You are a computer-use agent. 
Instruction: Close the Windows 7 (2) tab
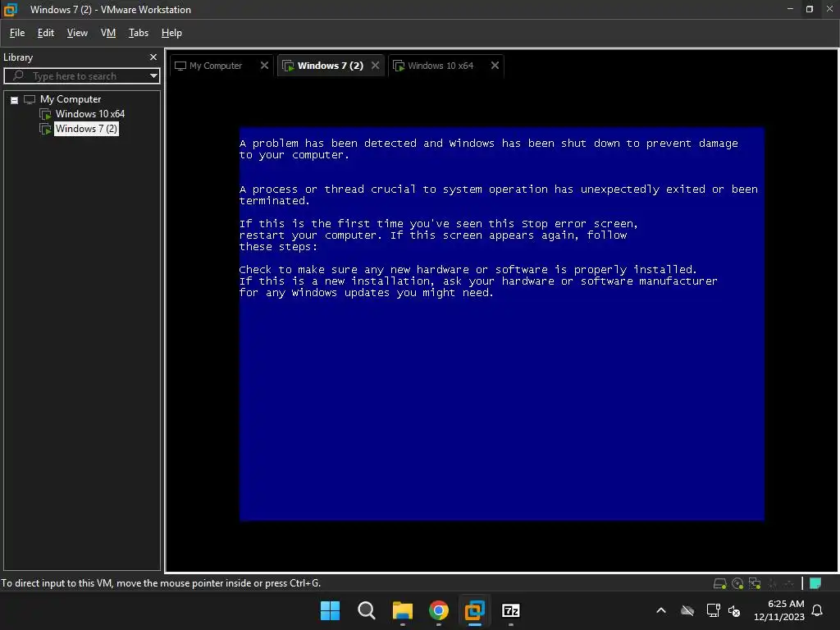click(376, 66)
